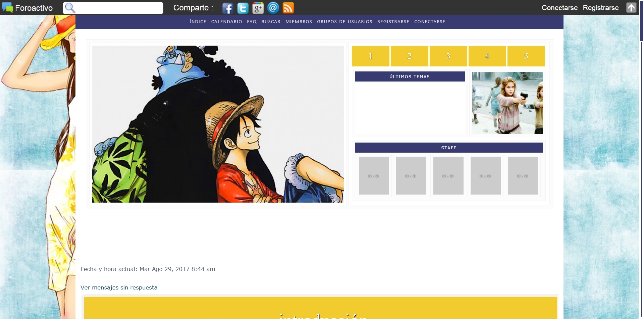Screen dimensions: 644x319
Task: Open the girl with gun thumbnail
Action: point(507,103)
